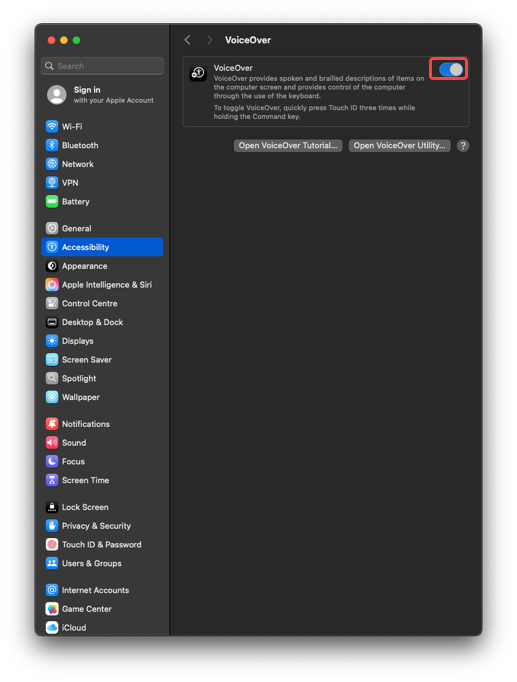Sign in with your Apple Account
Screen dimensions: 517x682
[x=113, y=94]
